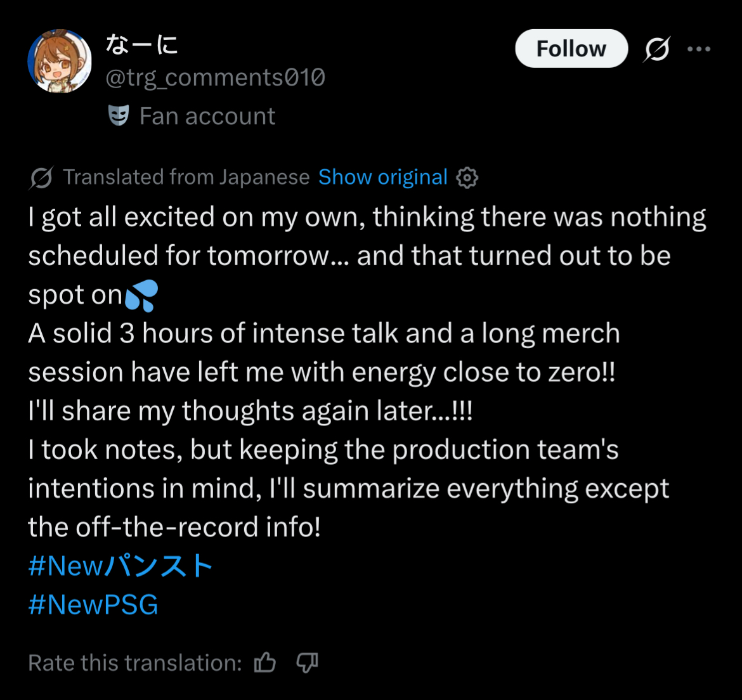Rate translation with thumbs up

(x=265, y=663)
